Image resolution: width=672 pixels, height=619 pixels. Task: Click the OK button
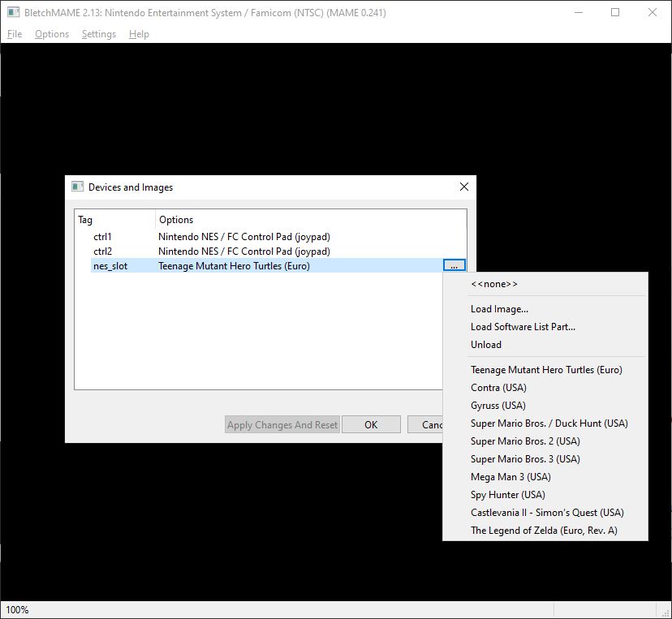[371, 424]
